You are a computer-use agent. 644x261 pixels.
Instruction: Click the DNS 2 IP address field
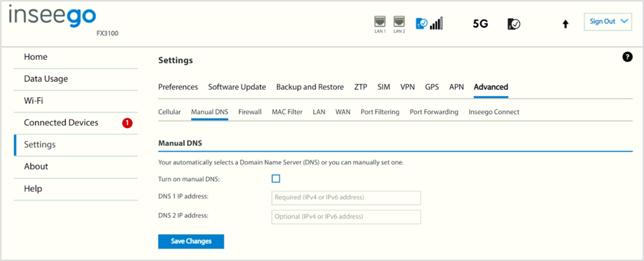346,217
